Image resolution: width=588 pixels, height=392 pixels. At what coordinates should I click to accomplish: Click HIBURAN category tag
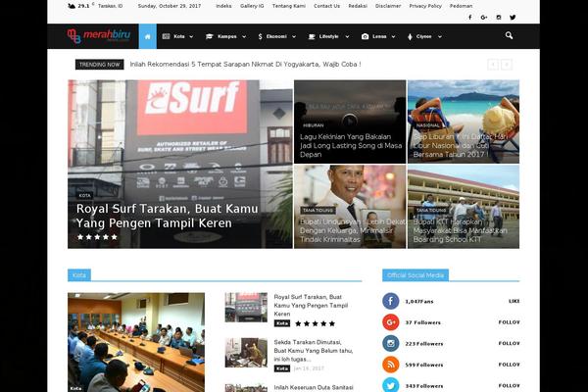point(314,125)
